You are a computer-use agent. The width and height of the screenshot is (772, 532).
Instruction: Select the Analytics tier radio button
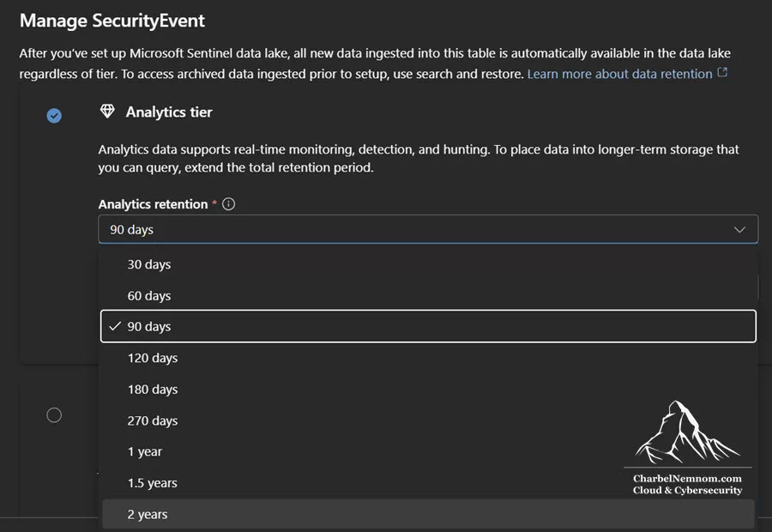click(54, 116)
